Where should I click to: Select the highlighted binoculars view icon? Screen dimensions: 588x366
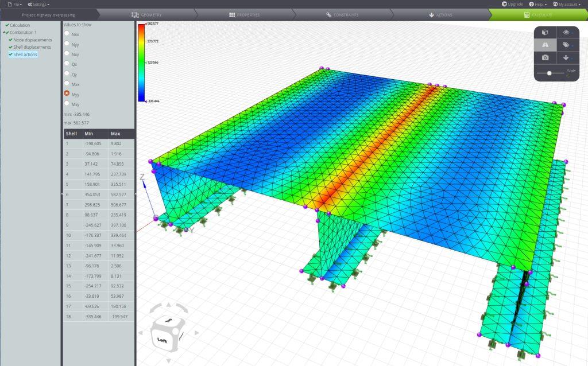click(545, 45)
